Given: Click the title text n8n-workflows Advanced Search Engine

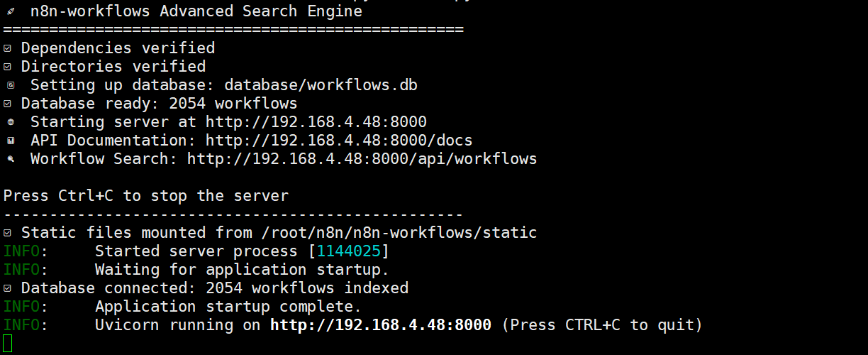Looking at the screenshot, I should point(196,11).
